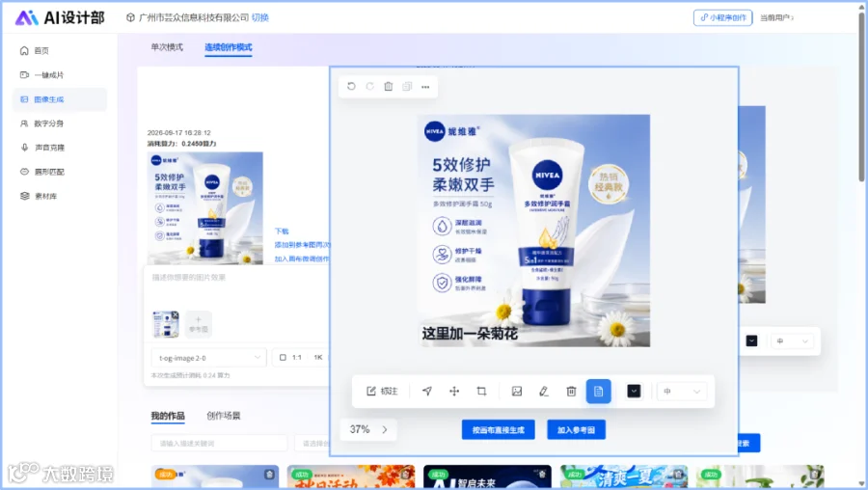
Task: Open the three-dot more options menu
Action: point(425,87)
